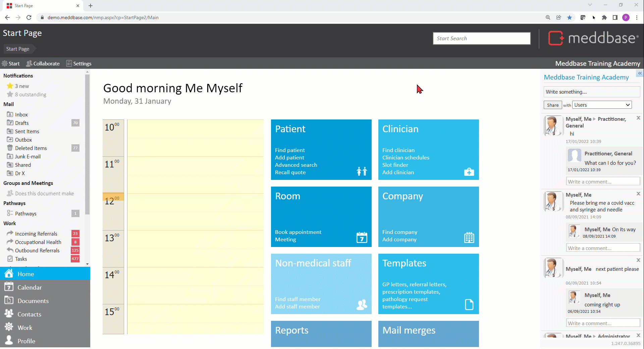This screenshot has width=644, height=349.
Task: Open Pathways in the sidebar
Action: tap(25, 213)
